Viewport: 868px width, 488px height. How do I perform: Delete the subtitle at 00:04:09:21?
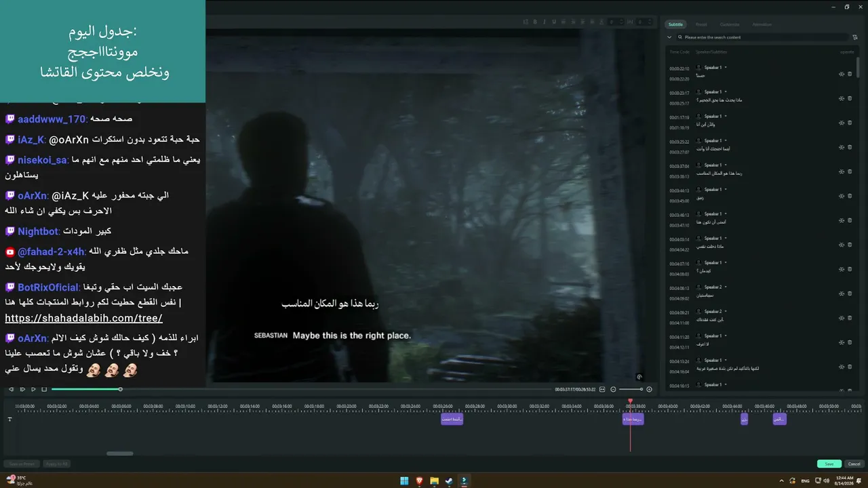click(850, 318)
